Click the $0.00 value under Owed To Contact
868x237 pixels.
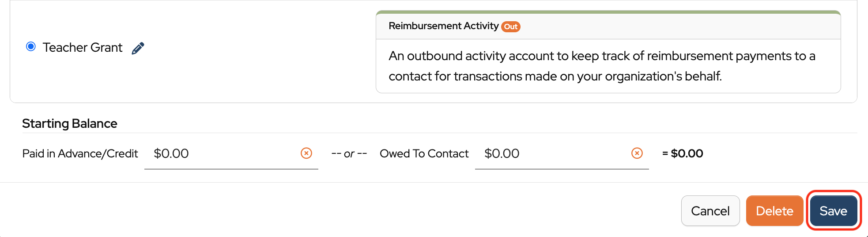[x=502, y=153]
